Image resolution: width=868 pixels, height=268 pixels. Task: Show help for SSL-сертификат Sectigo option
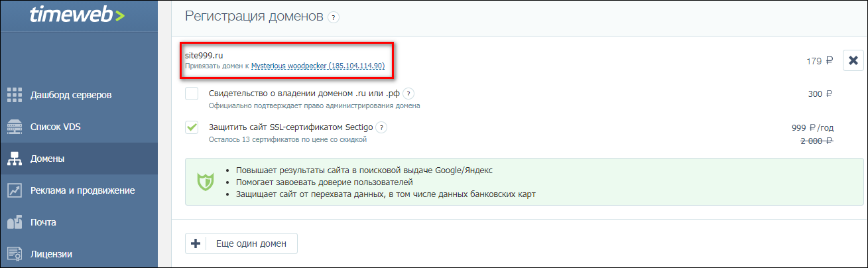coord(382,127)
